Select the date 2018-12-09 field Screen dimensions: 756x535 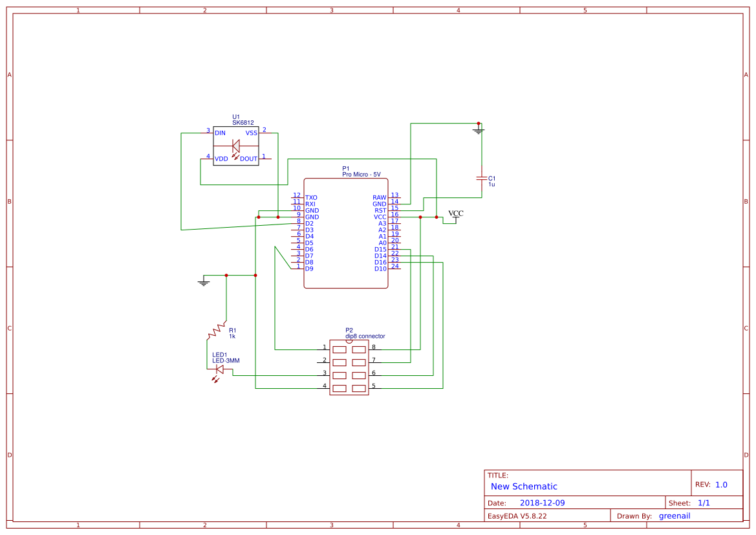(543, 502)
